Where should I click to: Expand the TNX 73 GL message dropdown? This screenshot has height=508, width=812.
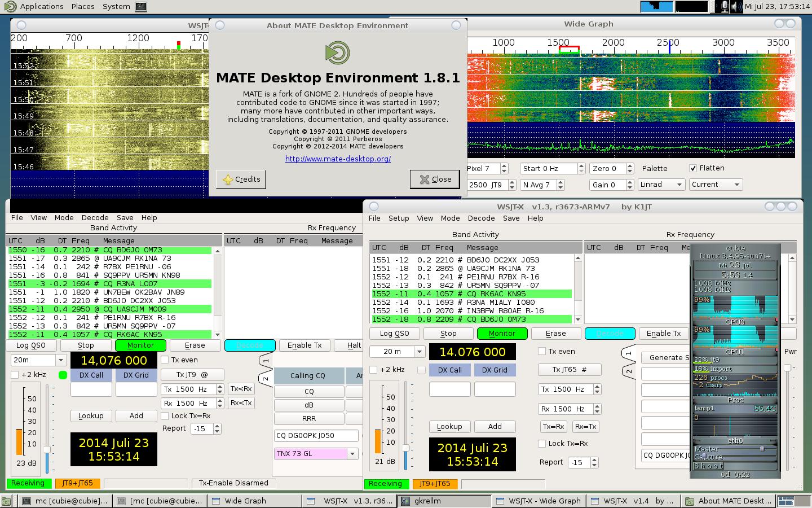pos(352,454)
